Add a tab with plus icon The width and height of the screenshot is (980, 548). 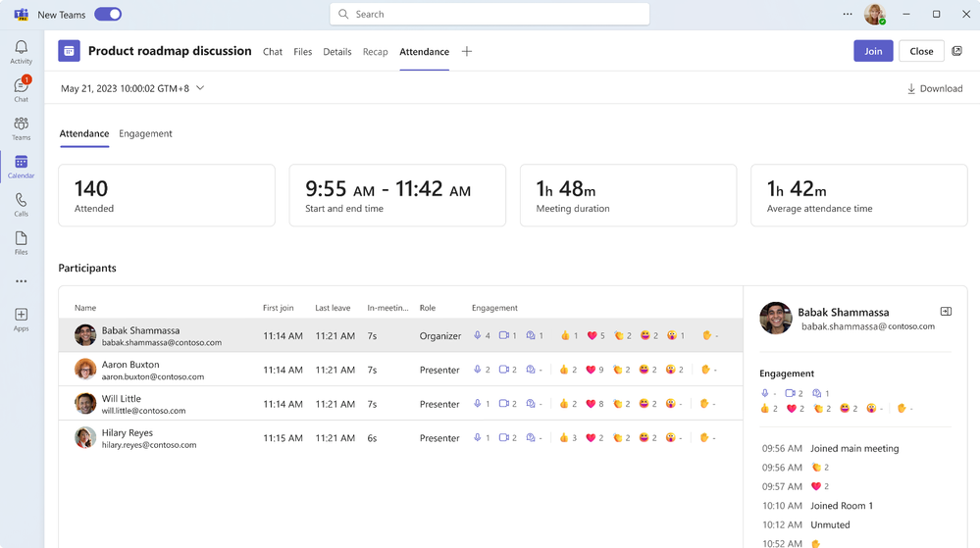pyautogui.click(x=467, y=51)
